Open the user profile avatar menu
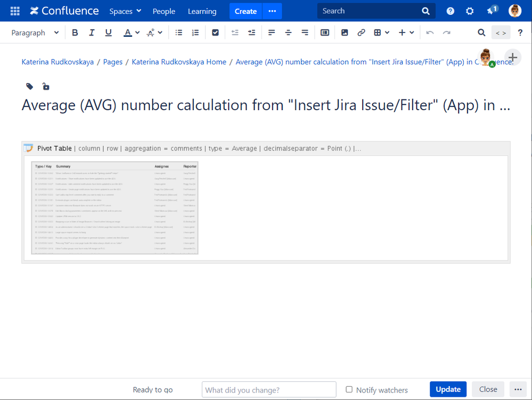 515,11
